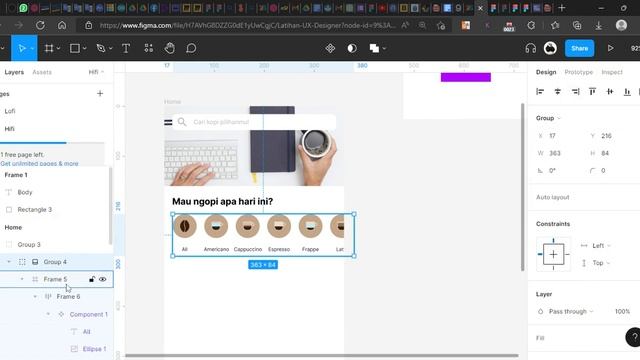Click the Use as mask icon

(352, 49)
